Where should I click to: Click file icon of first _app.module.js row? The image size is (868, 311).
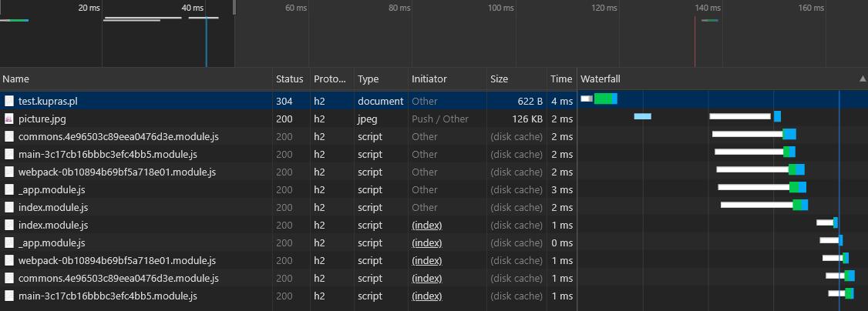tap(8, 189)
